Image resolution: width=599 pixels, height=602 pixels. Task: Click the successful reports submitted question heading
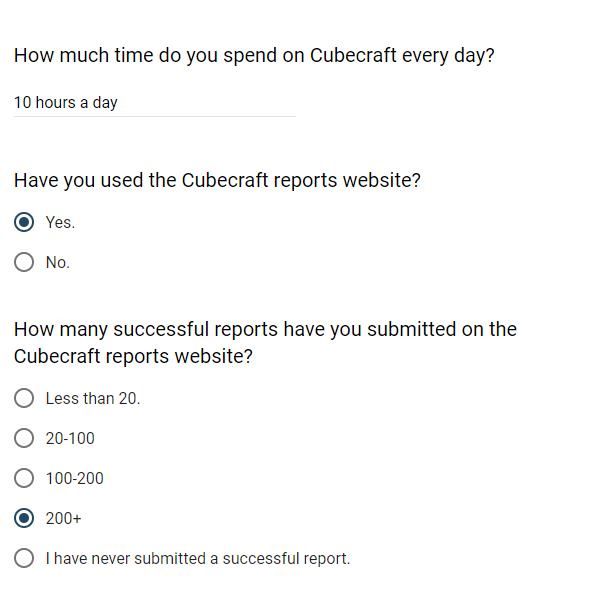pyautogui.click(x=265, y=342)
